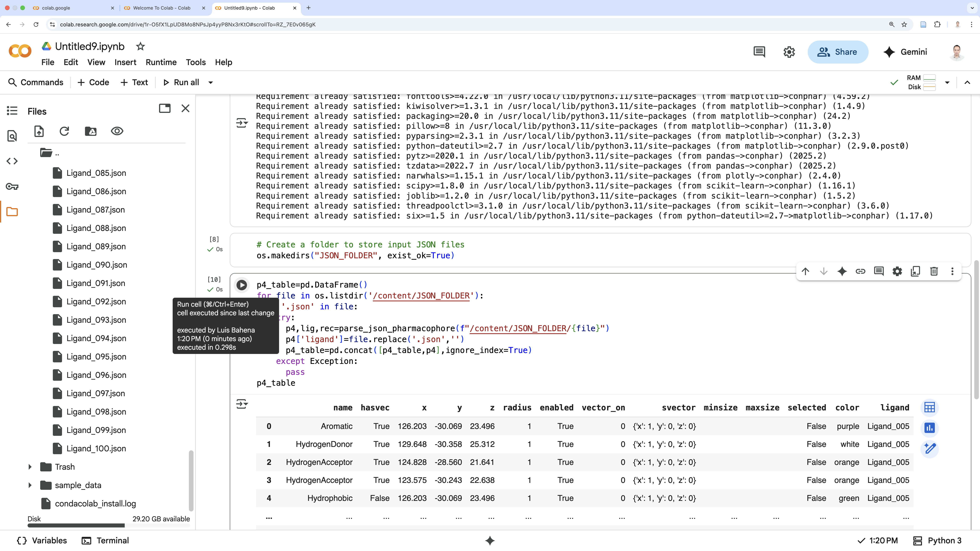Screen dimensions: 980x551
Task: Switch to the Welcome To Colab tab
Action: click(x=162, y=8)
